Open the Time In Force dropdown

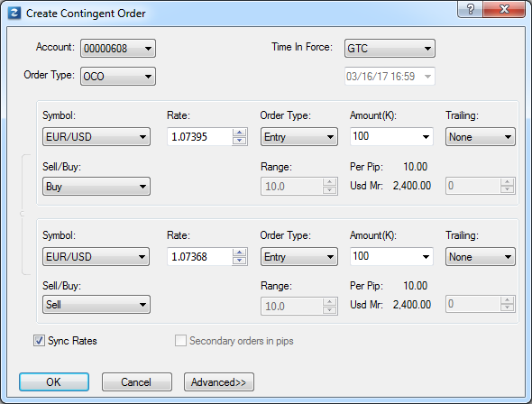click(390, 48)
